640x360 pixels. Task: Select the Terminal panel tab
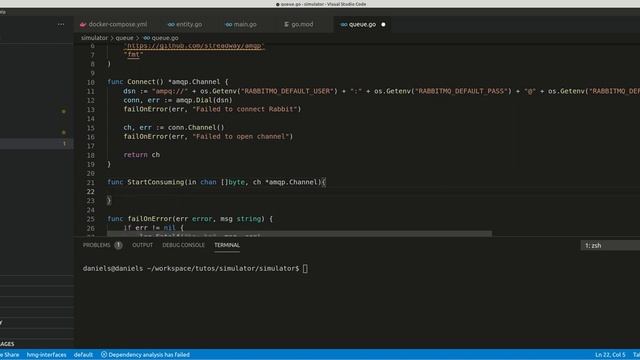pyautogui.click(x=227, y=245)
